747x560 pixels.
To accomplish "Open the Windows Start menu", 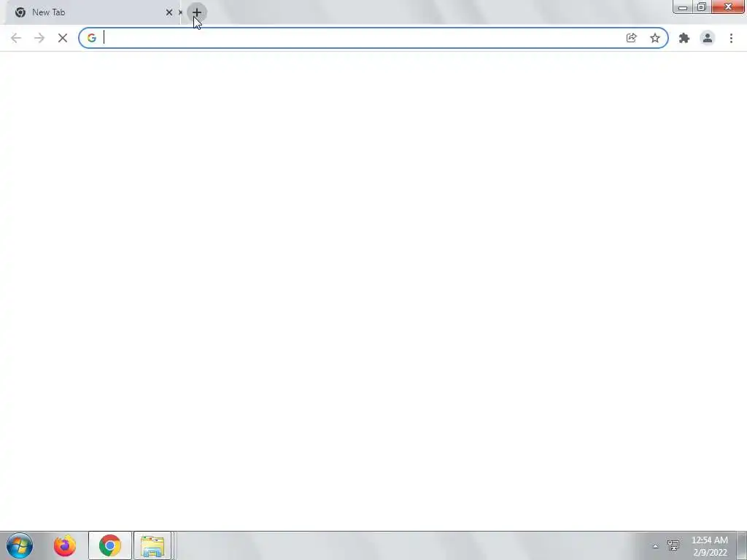I will 20,545.
